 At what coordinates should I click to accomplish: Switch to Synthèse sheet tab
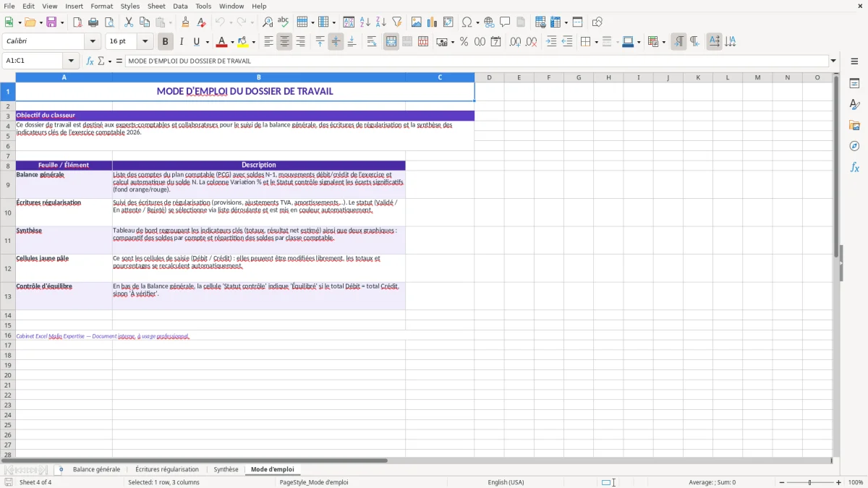pyautogui.click(x=226, y=469)
